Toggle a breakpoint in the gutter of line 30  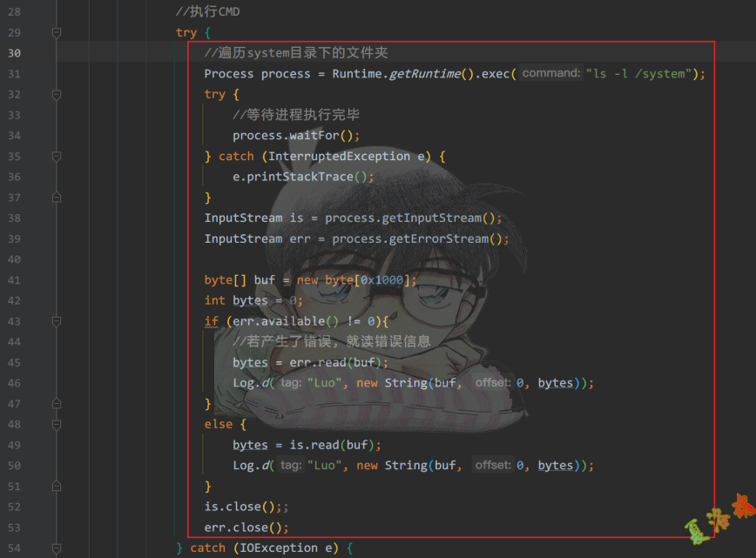click(x=35, y=52)
